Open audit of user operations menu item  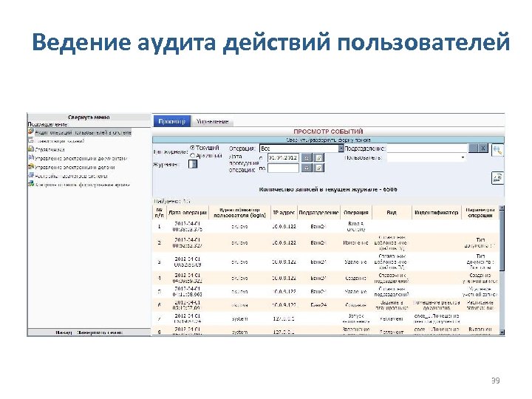[x=83, y=132]
